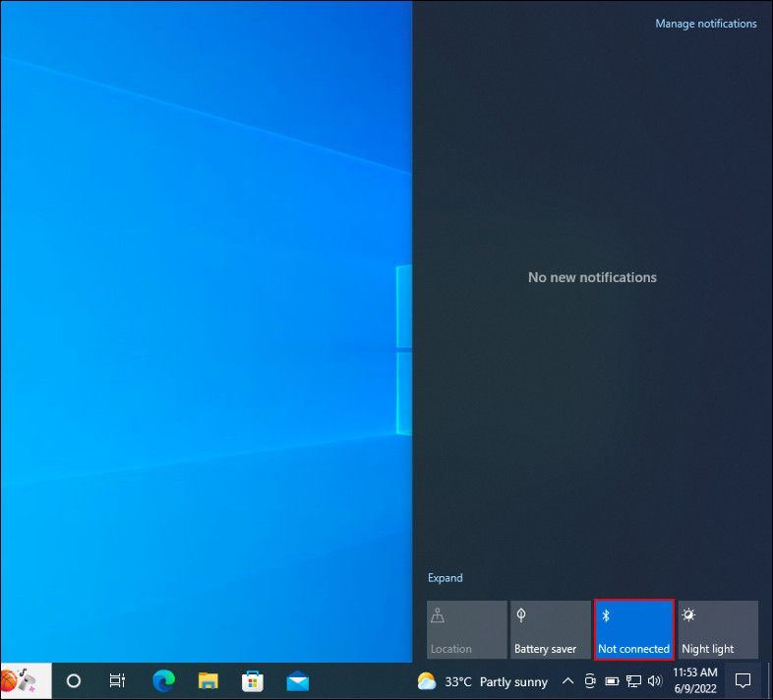Click the 33°C Partly sunny text
The image size is (773, 700).
click(x=496, y=681)
